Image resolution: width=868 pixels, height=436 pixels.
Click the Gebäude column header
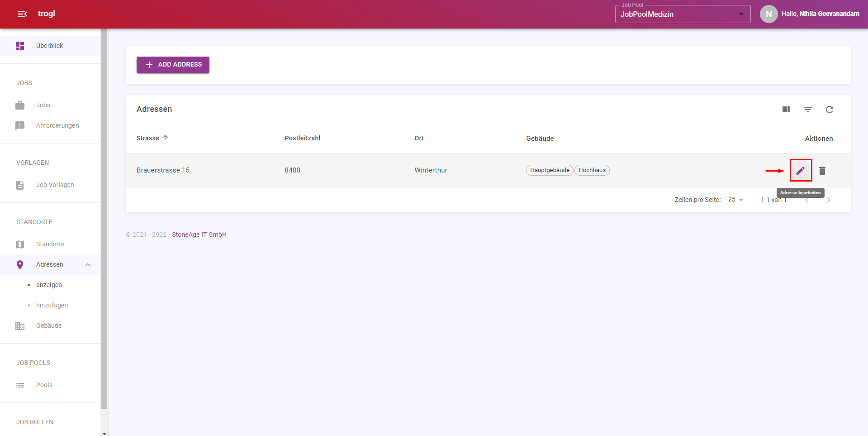[540, 139]
